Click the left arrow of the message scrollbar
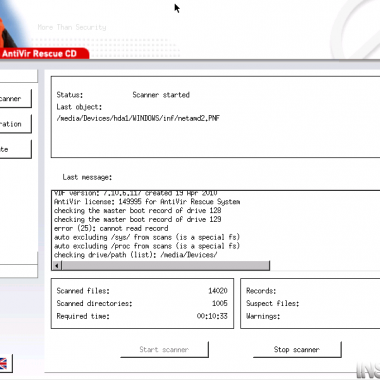This screenshot has height=380, width=380. click(57, 265)
